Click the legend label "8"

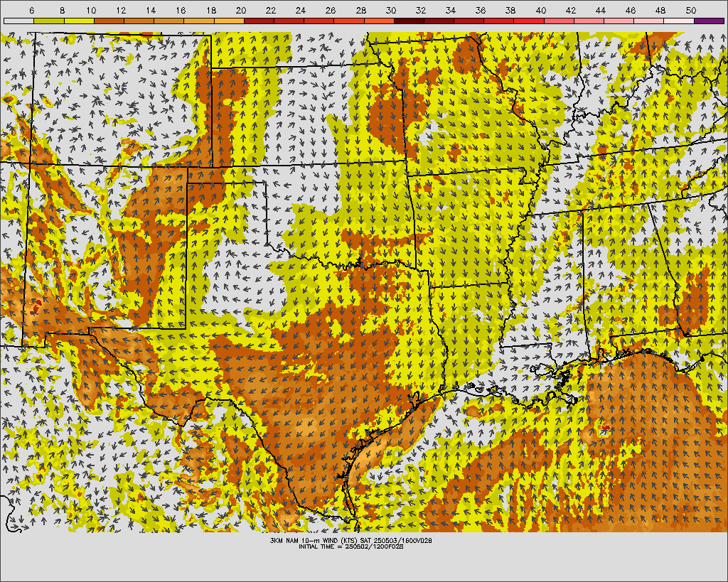click(63, 10)
